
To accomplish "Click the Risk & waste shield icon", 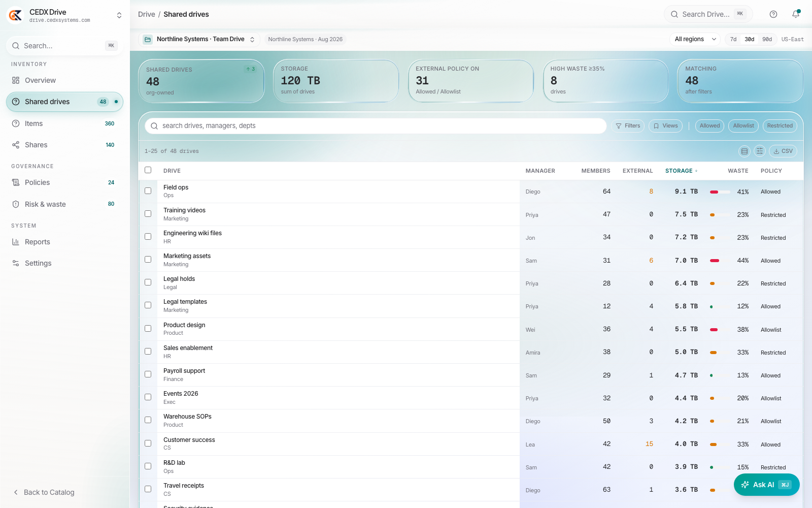I will tap(16, 204).
